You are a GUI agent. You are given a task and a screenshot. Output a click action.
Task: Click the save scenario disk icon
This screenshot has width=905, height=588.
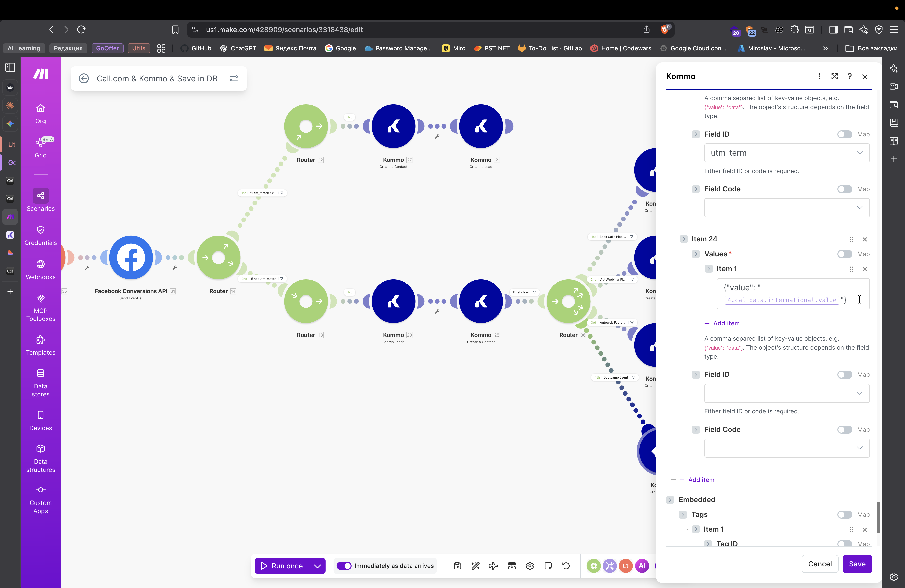click(458, 566)
